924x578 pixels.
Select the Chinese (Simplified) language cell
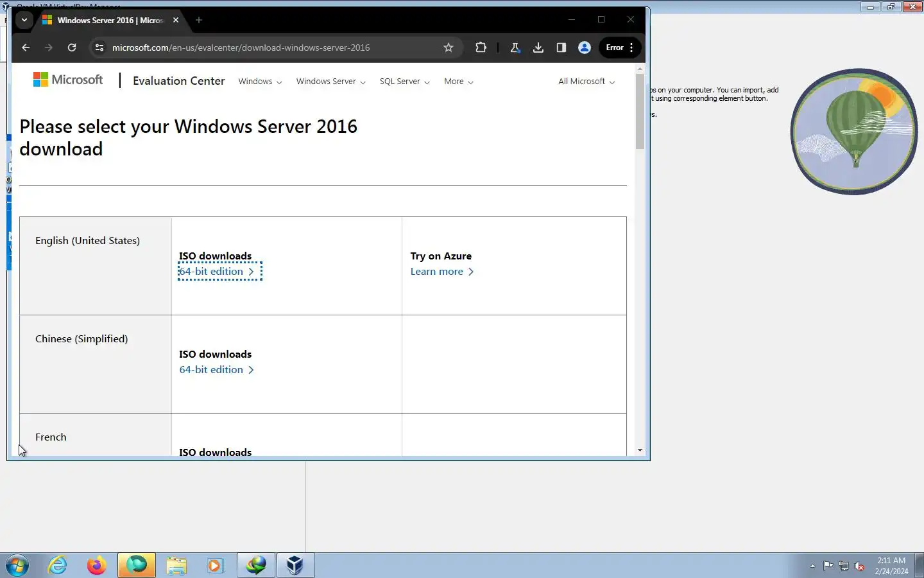(x=96, y=364)
